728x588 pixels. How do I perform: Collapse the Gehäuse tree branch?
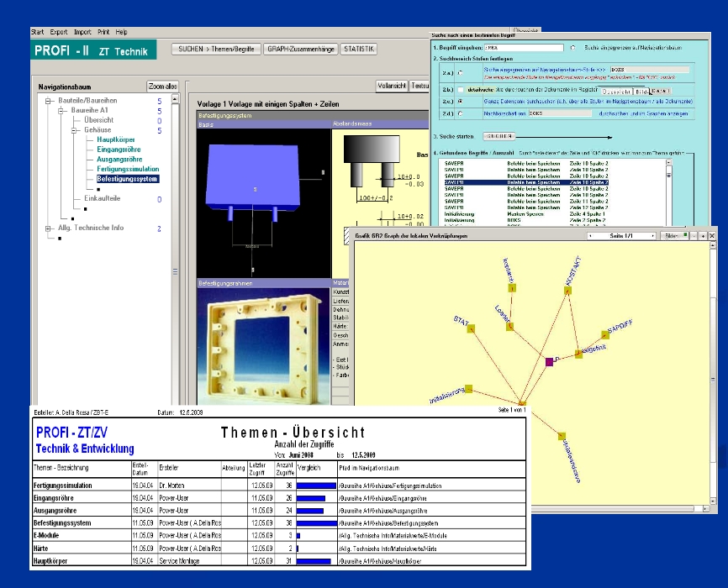click(72, 130)
